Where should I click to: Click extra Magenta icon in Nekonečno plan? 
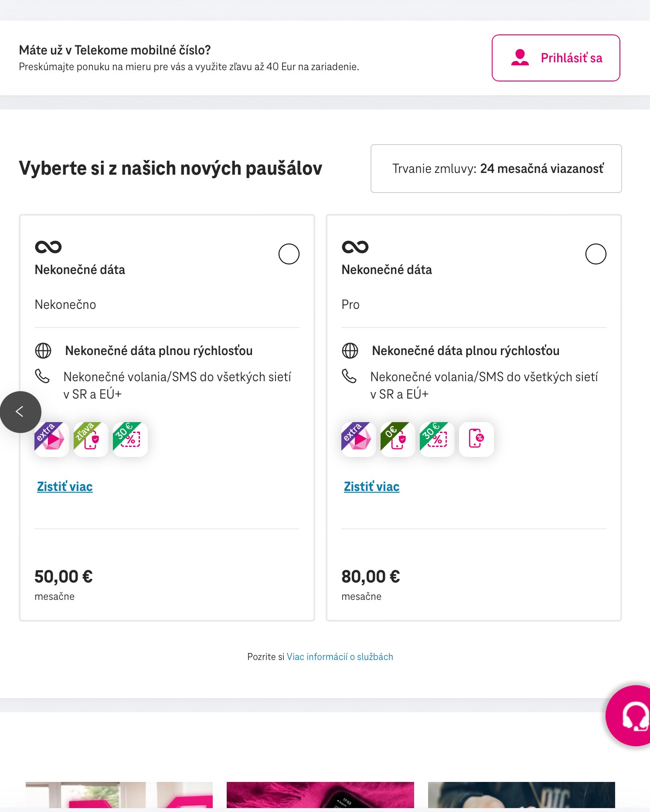pyautogui.click(x=52, y=439)
